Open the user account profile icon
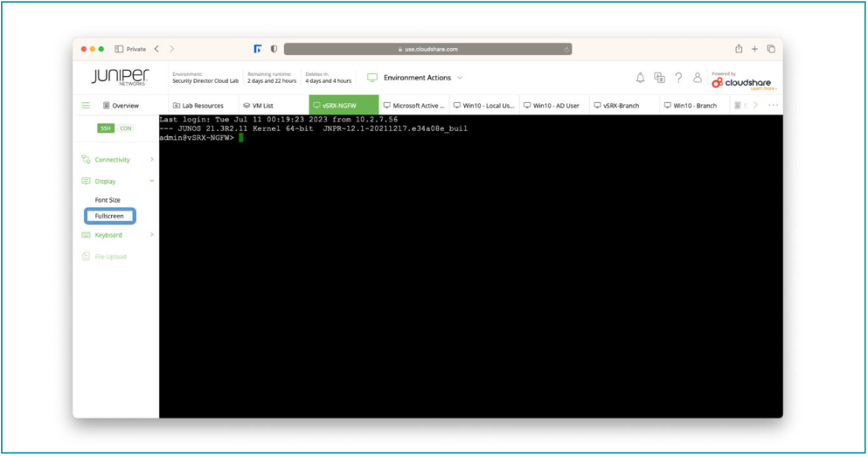This screenshot has width=868, height=457. (697, 78)
